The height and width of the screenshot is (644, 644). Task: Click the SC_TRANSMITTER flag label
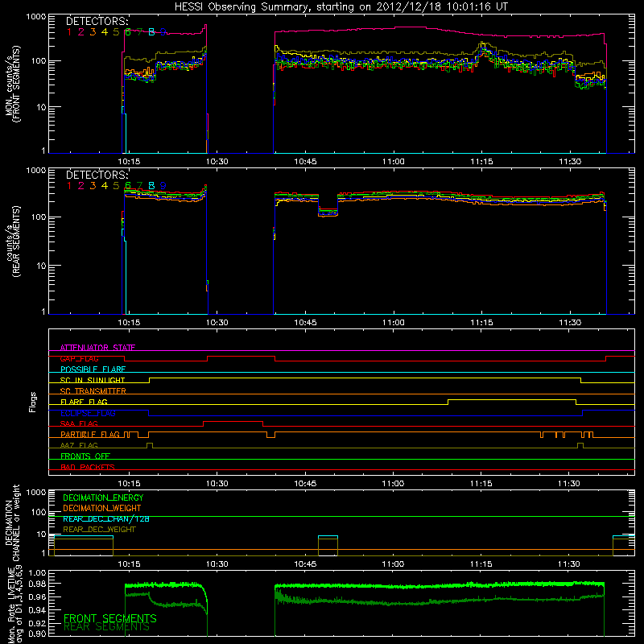(x=93, y=390)
